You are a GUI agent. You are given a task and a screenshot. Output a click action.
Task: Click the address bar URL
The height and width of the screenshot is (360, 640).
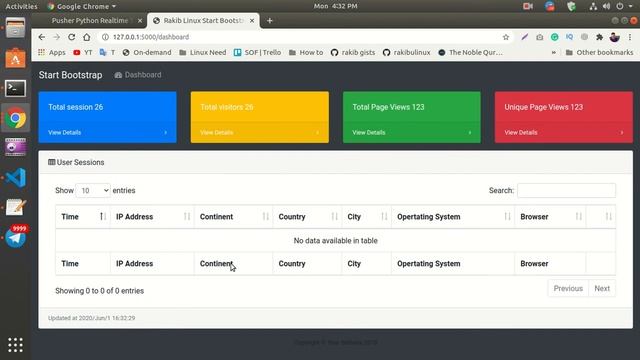tap(151, 37)
